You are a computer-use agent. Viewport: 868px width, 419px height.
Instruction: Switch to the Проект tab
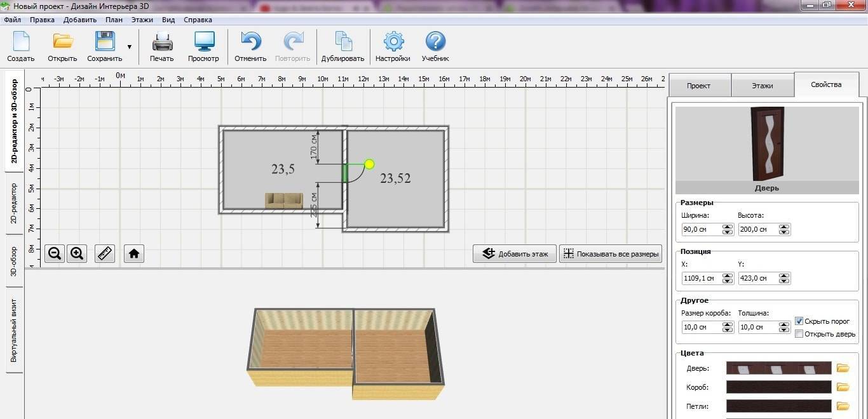pos(698,85)
